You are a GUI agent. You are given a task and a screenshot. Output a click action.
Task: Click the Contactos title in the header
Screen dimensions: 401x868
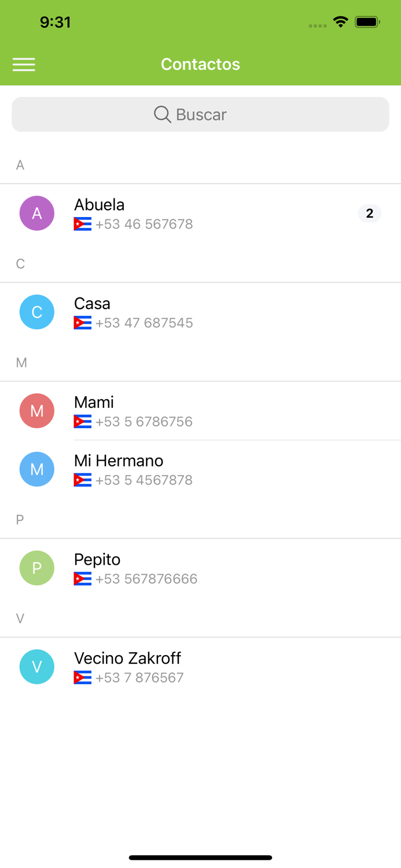pyautogui.click(x=200, y=64)
